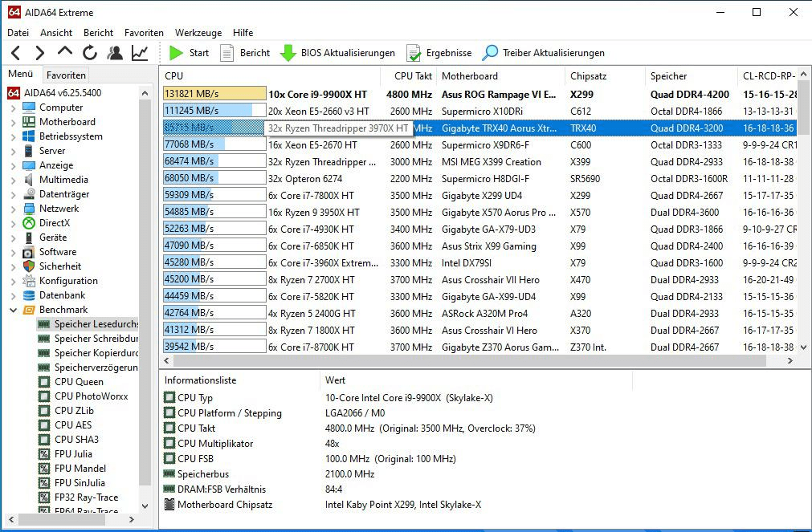
Task: Refresh the view using the reload icon
Action: coord(90,53)
